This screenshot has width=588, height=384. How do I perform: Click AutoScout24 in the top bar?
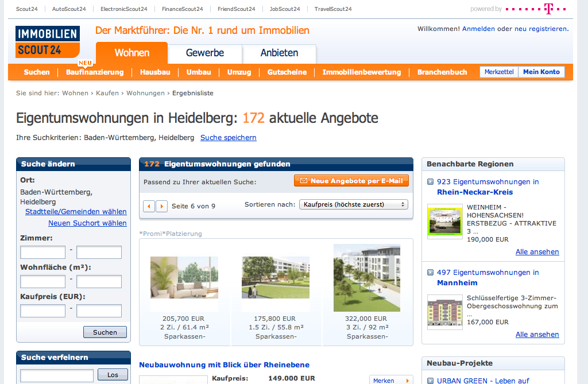(x=69, y=9)
